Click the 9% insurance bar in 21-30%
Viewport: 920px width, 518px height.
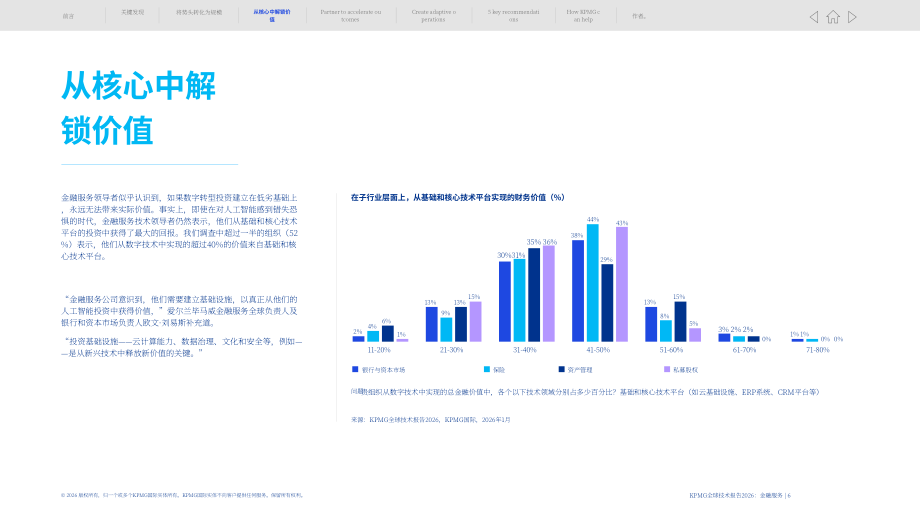tap(447, 330)
